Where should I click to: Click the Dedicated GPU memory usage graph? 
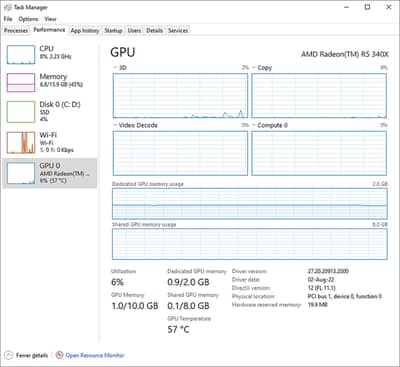tap(250, 204)
